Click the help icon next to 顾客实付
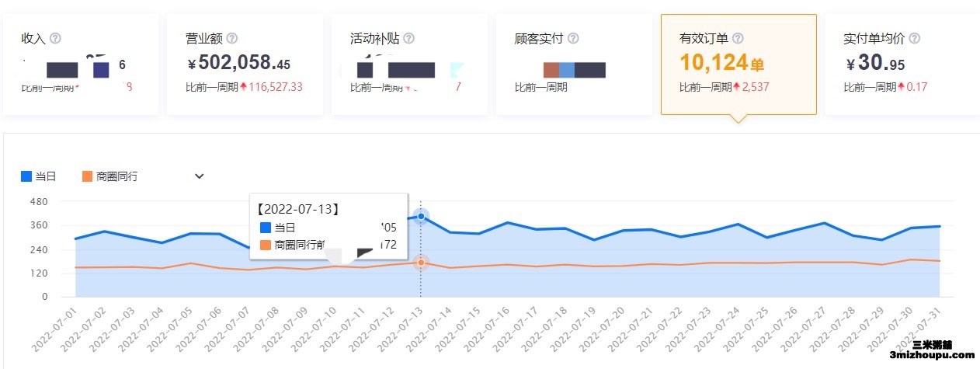980x369 pixels. (x=572, y=38)
